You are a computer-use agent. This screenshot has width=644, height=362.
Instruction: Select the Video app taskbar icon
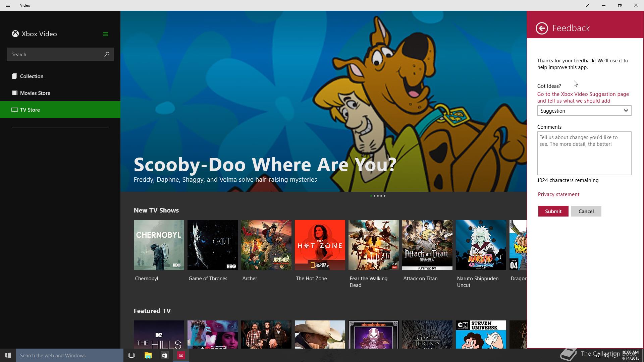point(181,355)
